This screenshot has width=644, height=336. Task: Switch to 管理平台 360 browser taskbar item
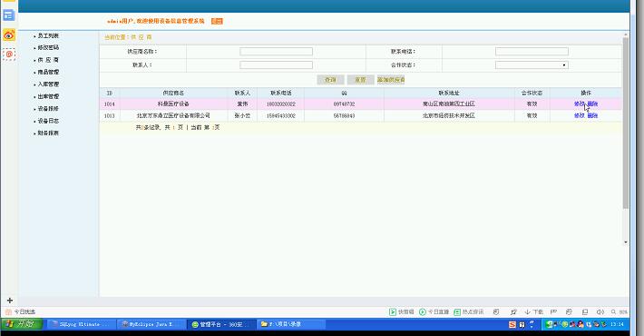tap(221, 324)
